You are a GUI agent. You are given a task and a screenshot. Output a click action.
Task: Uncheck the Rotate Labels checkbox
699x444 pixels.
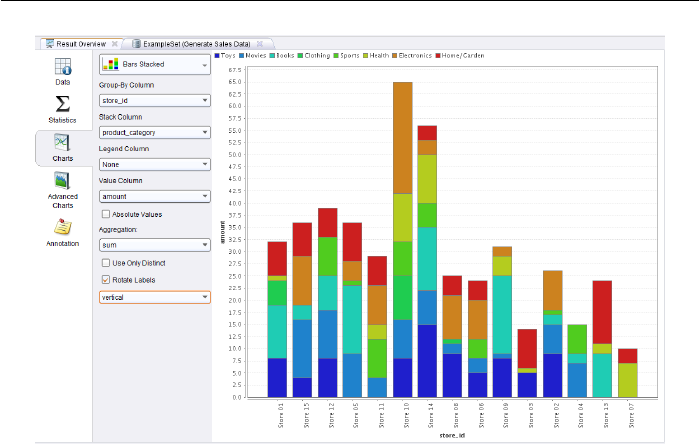click(106, 279)
